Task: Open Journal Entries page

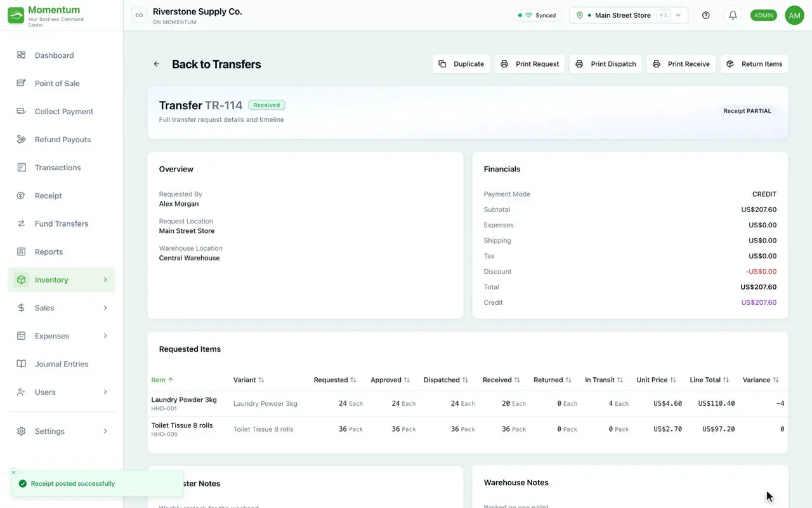Action: [62, 364]
